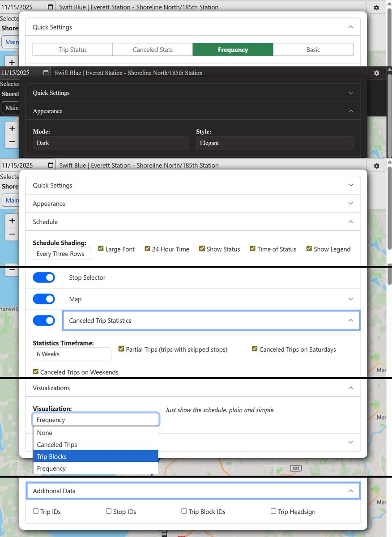Click map minus button beside Schedule Shading
Viewport: 392px width, 537px height.
12,234
